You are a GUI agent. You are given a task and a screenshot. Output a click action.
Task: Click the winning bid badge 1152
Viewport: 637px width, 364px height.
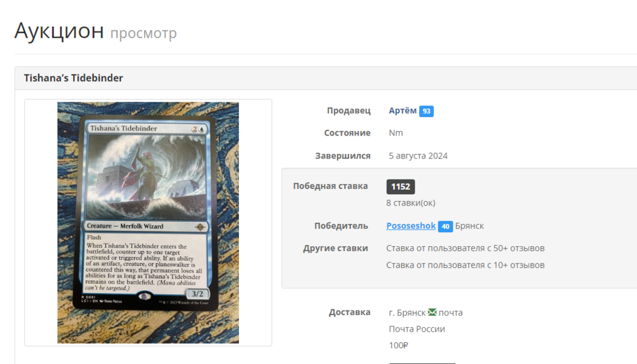point(401,186)
